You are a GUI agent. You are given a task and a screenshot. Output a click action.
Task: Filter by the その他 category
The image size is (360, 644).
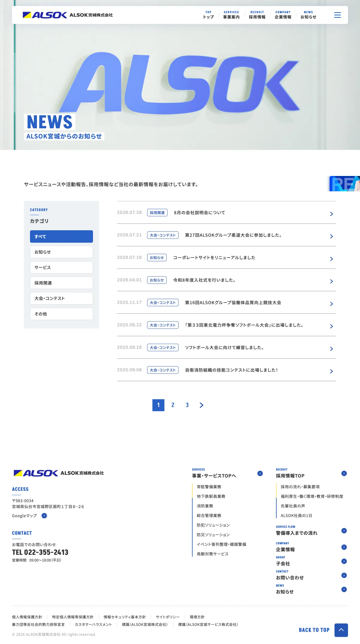click(61, 314)
